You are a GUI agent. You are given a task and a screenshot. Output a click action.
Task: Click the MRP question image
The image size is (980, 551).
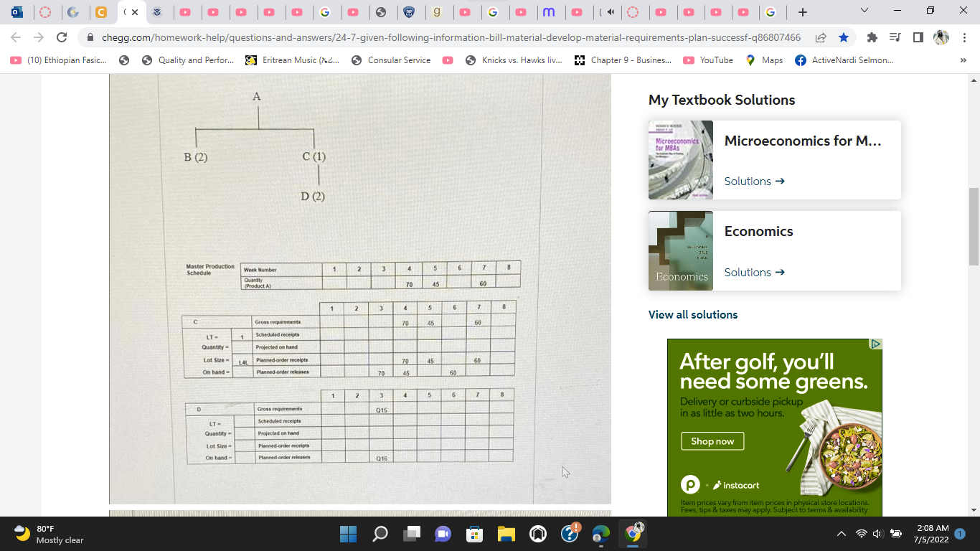[360, 288]
